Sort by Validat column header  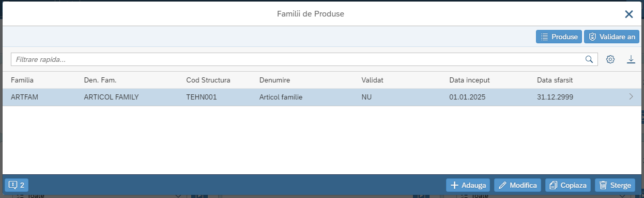pyautogui.click(x=372, y=80)
